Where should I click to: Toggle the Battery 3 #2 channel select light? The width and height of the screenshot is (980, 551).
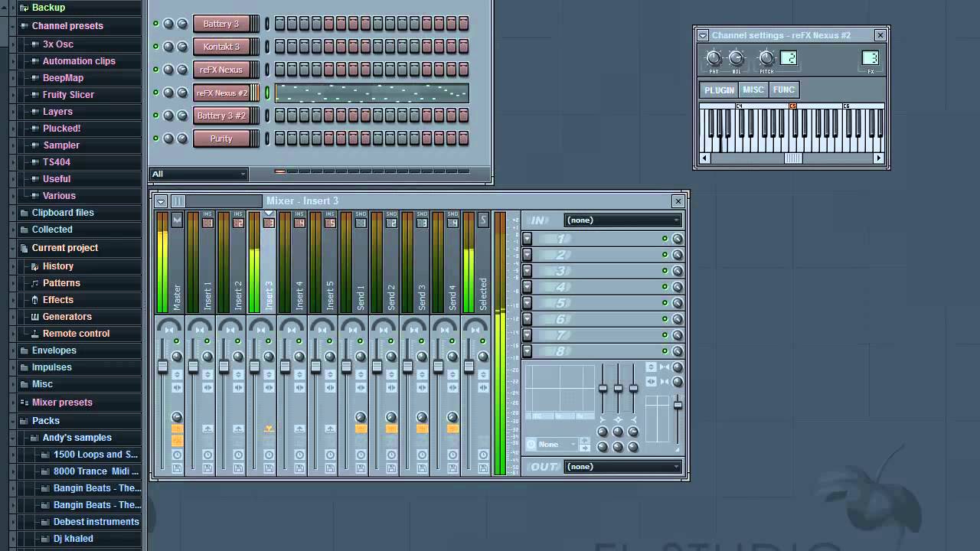[267, 116]
